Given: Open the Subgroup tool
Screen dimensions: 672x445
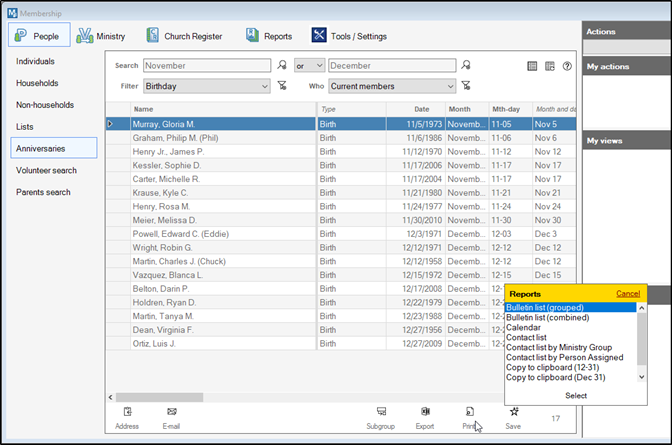Looking at the screenshot, I should point(379,412).
